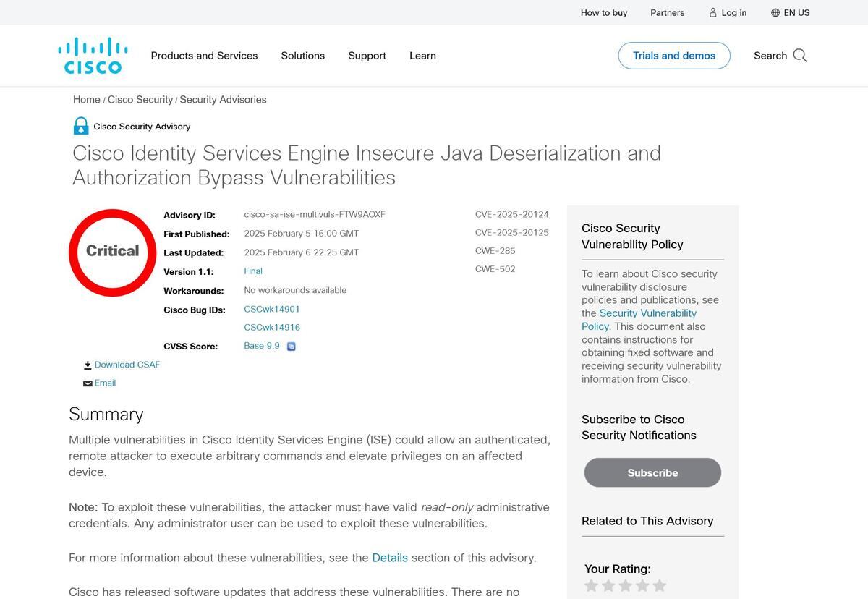The image size is (868, 599).
Task: Open the Support menu
Action: pyautogui.click(x=367, y=56)
